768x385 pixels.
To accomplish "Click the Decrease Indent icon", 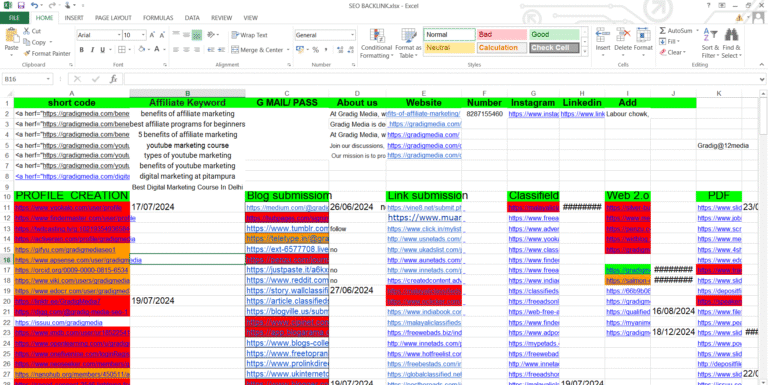I will 211,49.
